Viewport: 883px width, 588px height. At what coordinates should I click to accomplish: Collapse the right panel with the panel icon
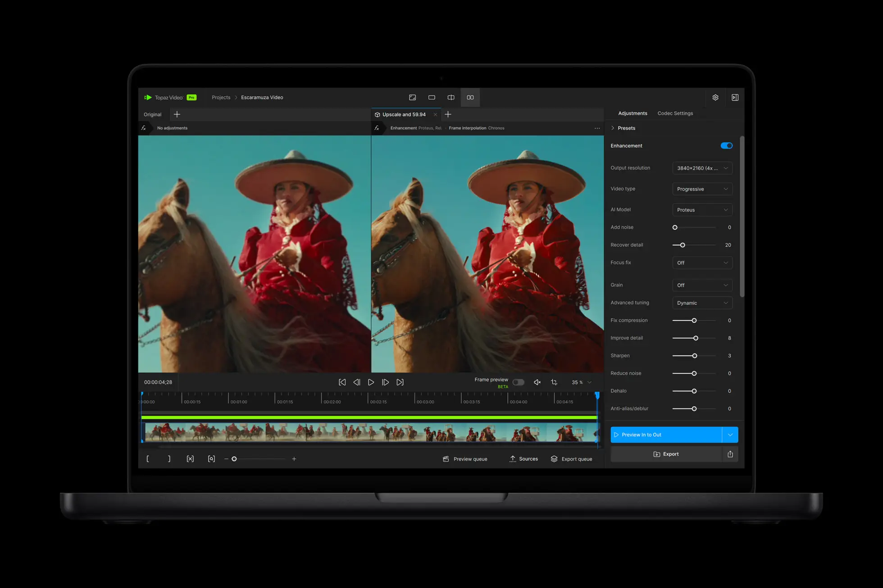coord(735,97)
